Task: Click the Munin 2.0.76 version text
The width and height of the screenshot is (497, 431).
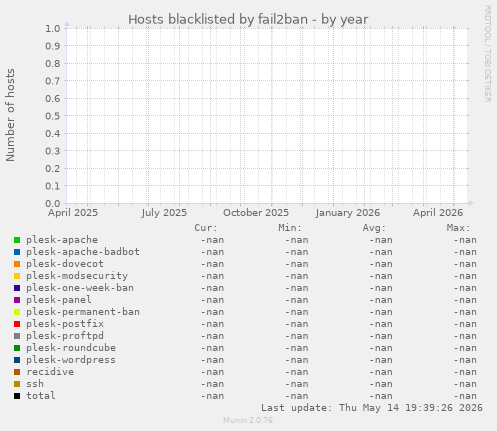Action: pos(248,420)
